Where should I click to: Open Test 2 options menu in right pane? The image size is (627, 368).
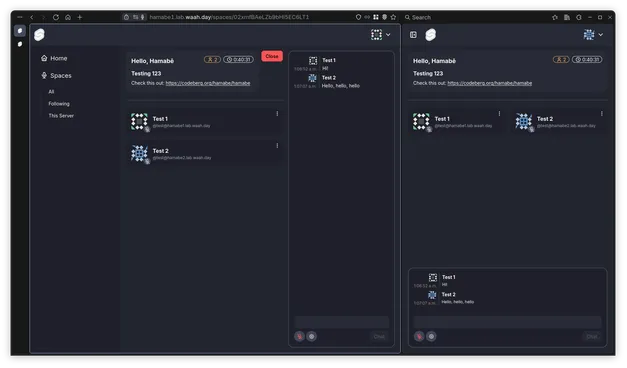(601, 114)
